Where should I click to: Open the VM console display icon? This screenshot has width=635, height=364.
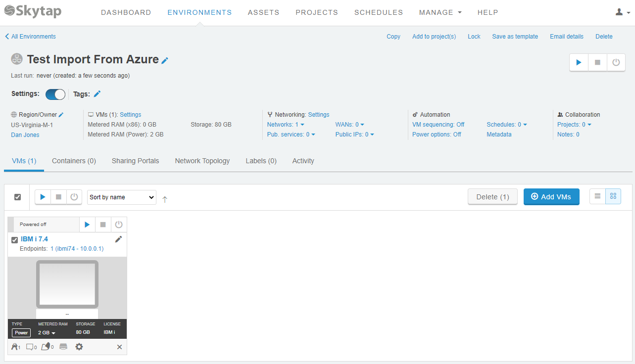coord(63,346)
